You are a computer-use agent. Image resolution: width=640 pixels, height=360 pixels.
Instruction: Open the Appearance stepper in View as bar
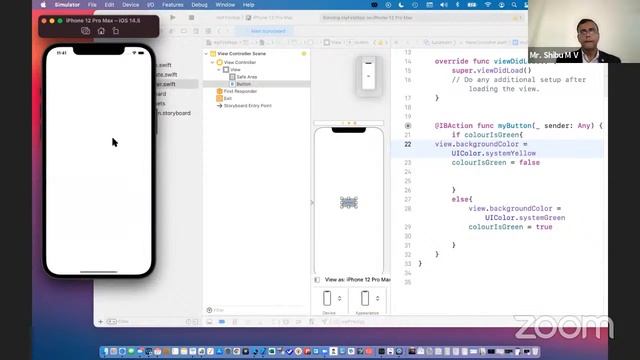(378, 298)
